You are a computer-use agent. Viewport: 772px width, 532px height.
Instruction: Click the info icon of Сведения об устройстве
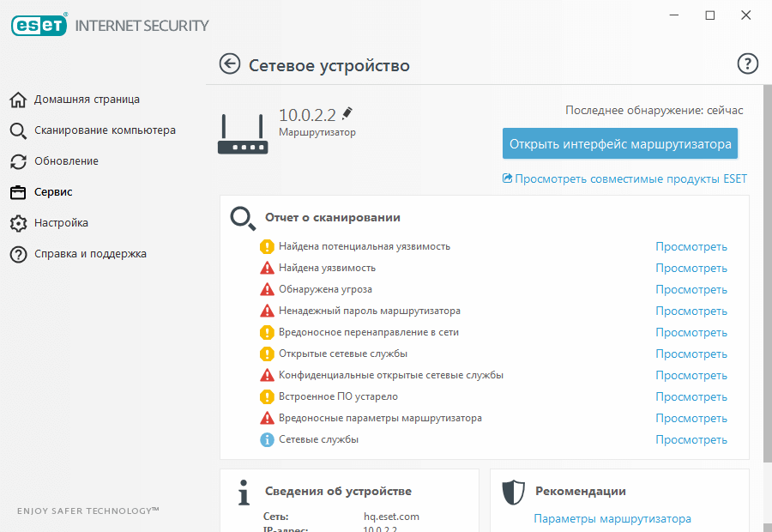coord(243,493)
